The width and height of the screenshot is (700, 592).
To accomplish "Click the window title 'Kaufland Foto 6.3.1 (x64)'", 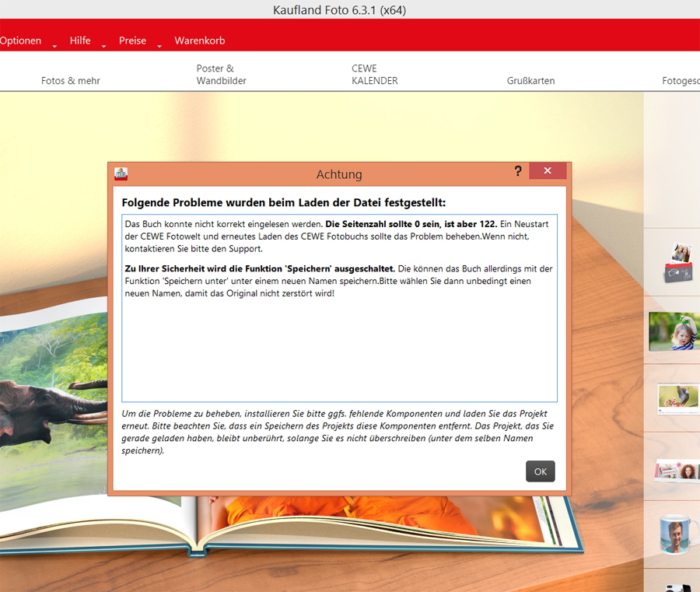I will click(339, 10).
